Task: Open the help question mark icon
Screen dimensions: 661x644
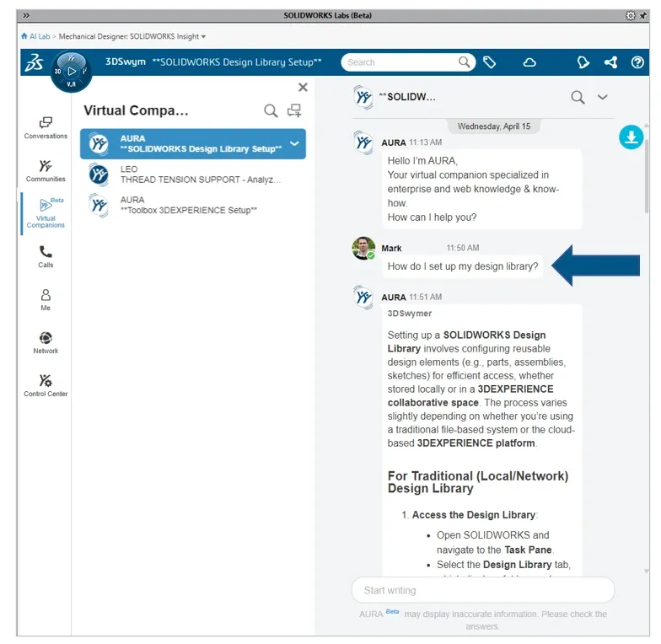Action: point(637,62)
